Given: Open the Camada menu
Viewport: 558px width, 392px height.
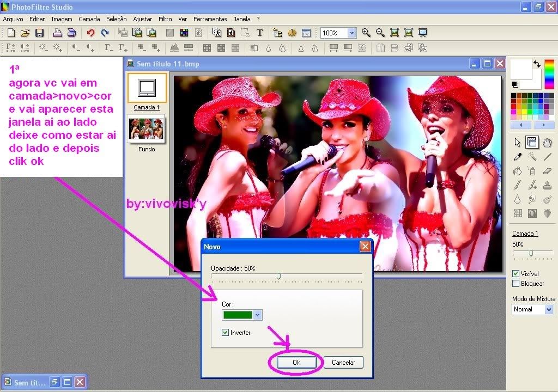Looking at the screenshot, I should pos(89,19).
